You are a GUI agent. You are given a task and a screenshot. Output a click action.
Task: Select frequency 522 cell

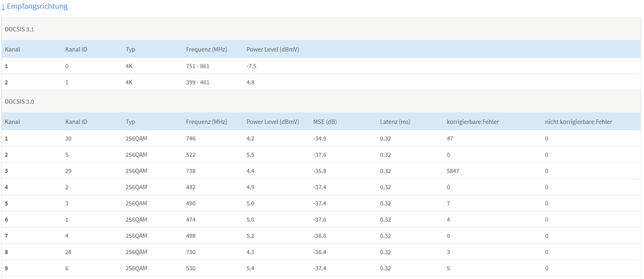click(191, 155)
